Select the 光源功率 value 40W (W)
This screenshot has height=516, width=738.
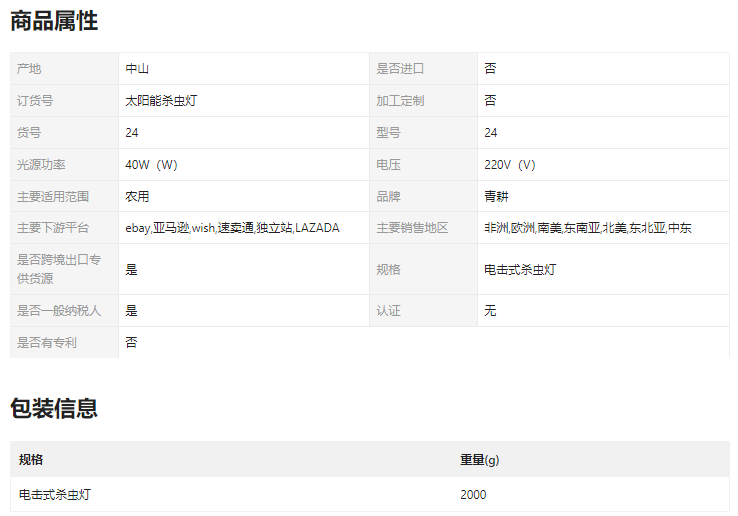pyautogui.click(x=151, y=165)
